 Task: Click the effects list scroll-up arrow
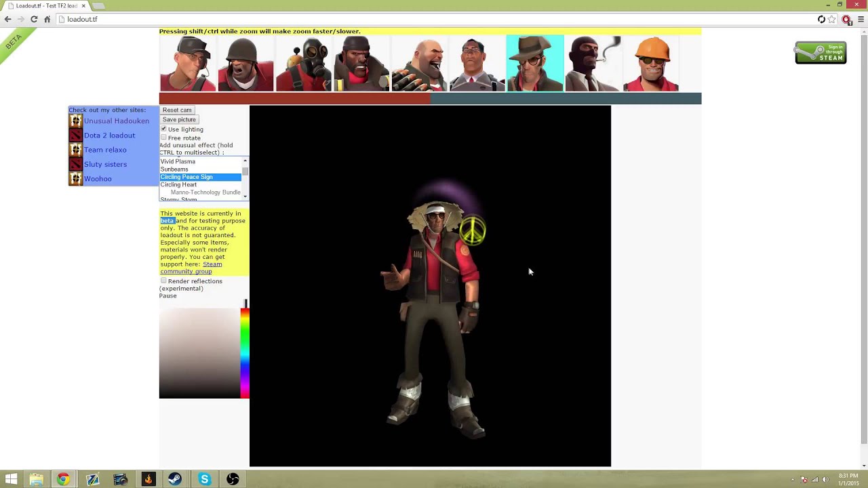(245, 161)
